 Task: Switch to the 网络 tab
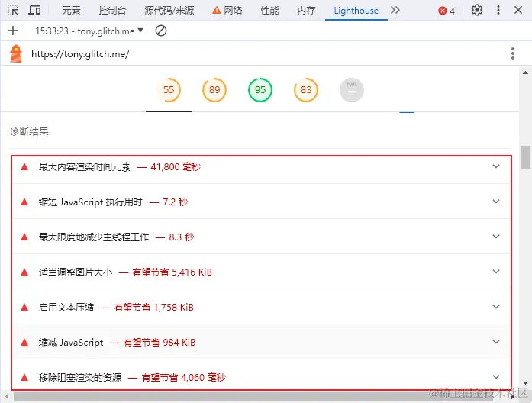point(227,11)
